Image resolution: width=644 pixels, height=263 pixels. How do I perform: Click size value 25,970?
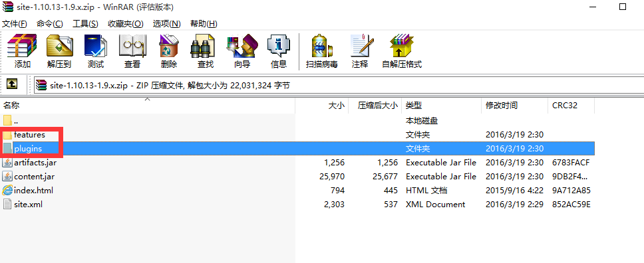point(332,177)
